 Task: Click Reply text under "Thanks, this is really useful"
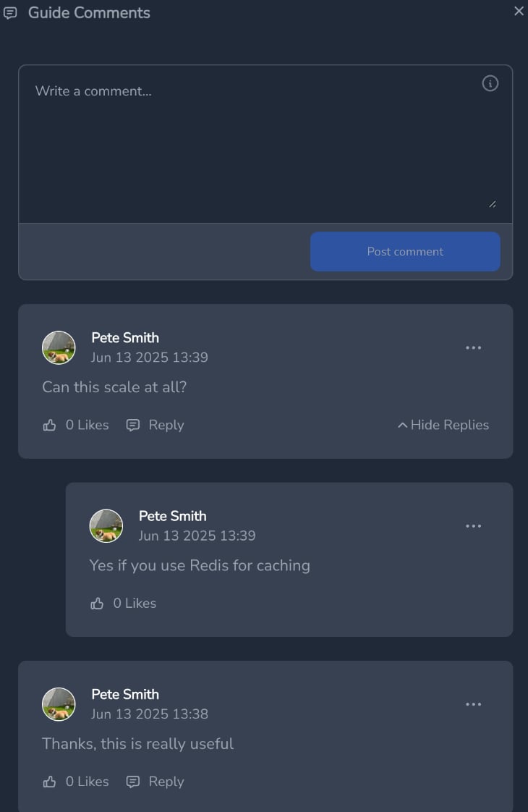coord(166,782)
